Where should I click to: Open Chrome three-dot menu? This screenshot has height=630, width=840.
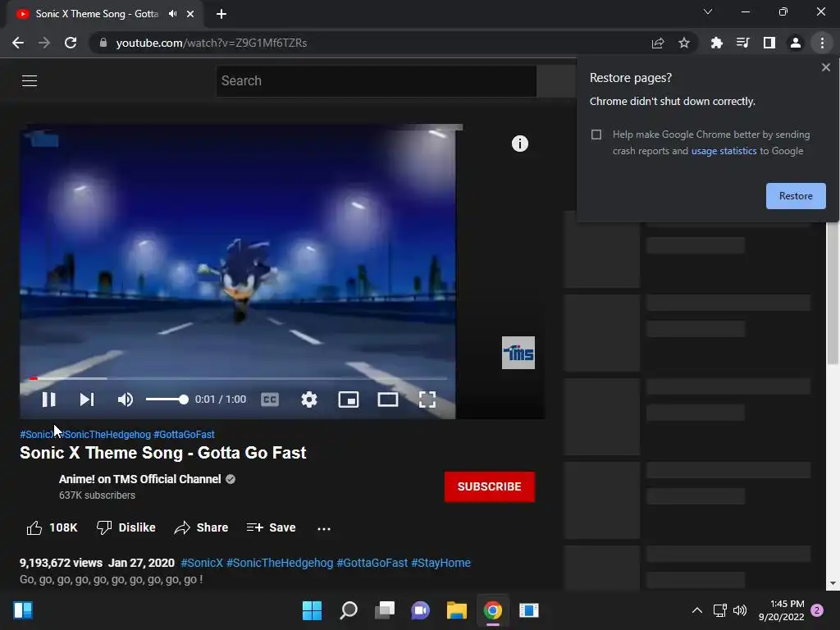click(822, 43)
